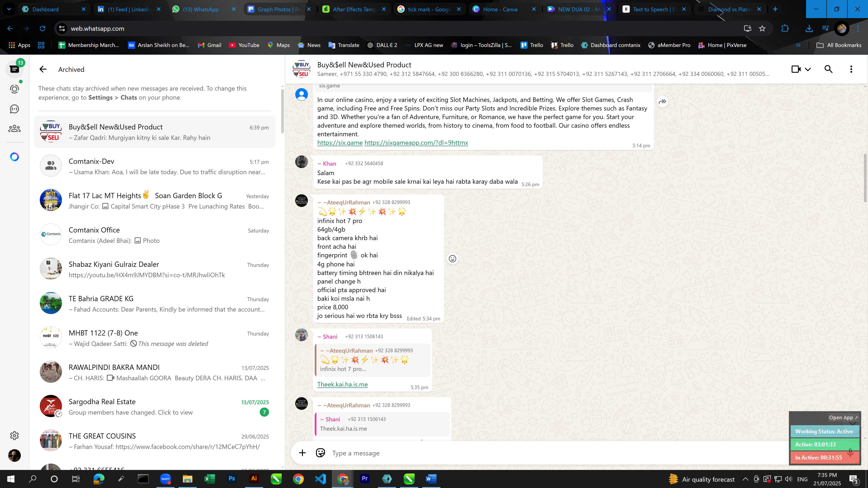Open Sargodha Real Estate chat
This screenshot has height=488, width=868.
(x=155, y=406)
